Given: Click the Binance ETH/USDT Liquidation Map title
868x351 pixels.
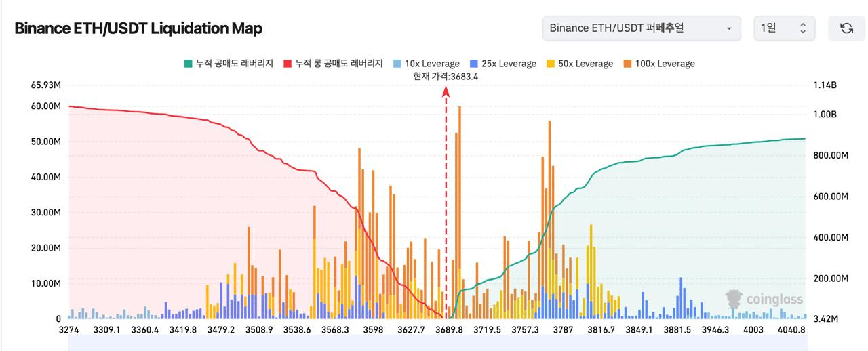Looking at the screenshot, I should click(x=138, y=28).
